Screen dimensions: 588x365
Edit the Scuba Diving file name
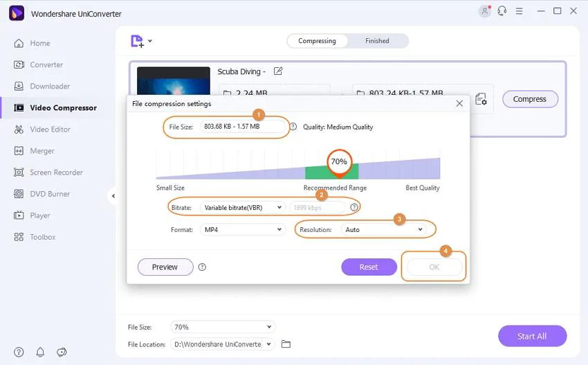point(278,71)
